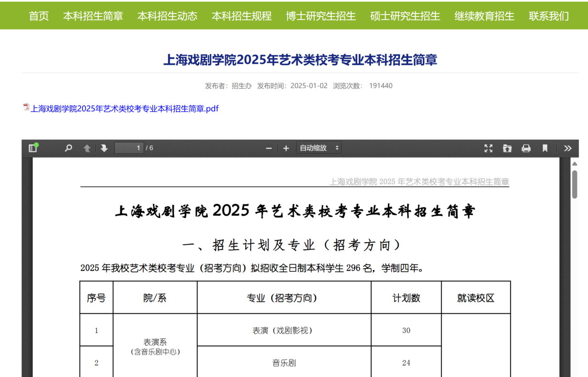The image size is (588, 377).
Task: Click the plan number 24 cell
Action: coord(406,363)
